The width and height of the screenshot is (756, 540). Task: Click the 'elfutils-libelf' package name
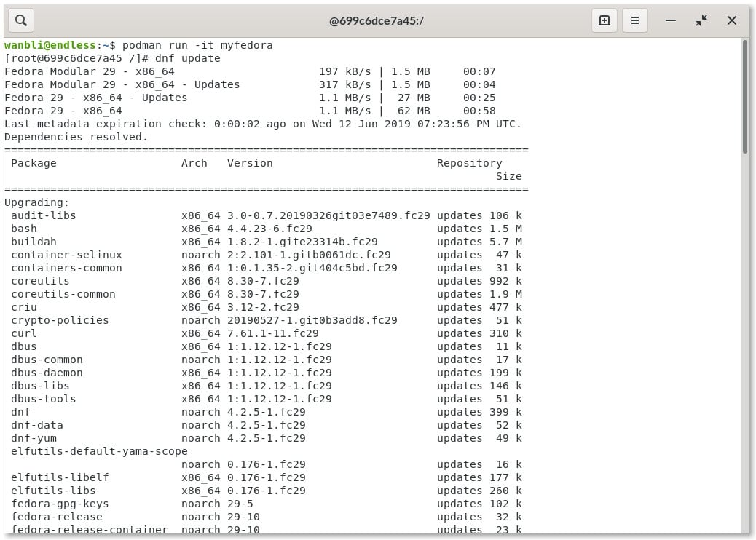pos(60,477)
